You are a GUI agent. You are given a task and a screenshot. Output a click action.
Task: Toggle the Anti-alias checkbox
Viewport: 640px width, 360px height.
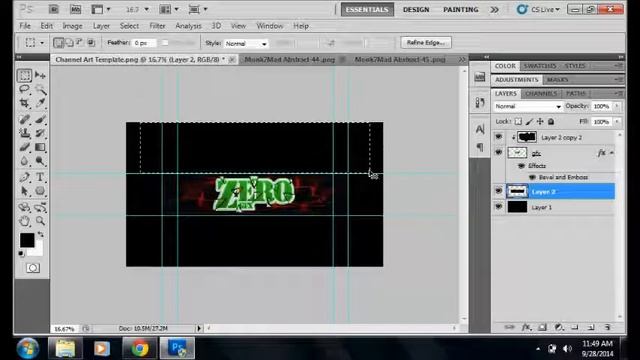point(165,42)
